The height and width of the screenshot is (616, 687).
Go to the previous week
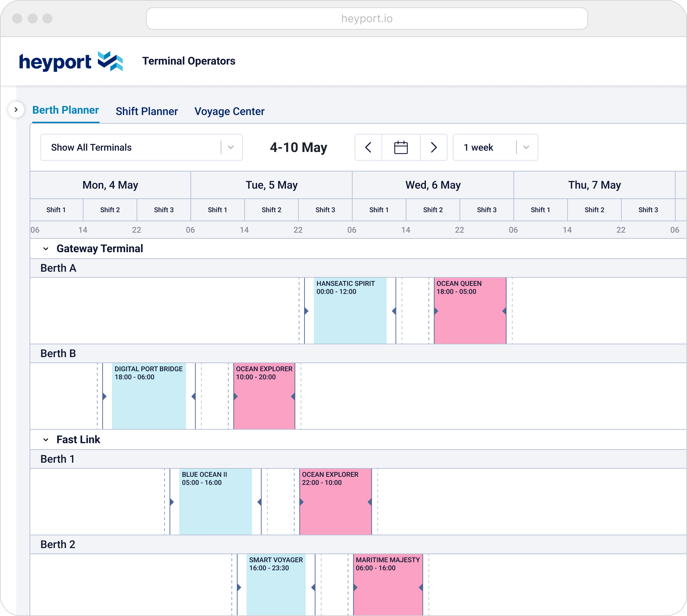tap(368, 147)
